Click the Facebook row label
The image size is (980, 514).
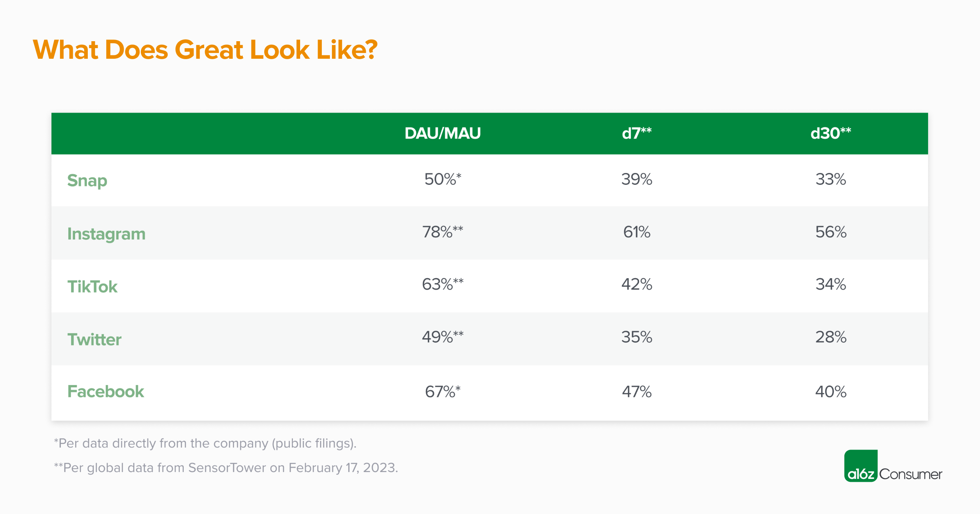coord(105,392)
